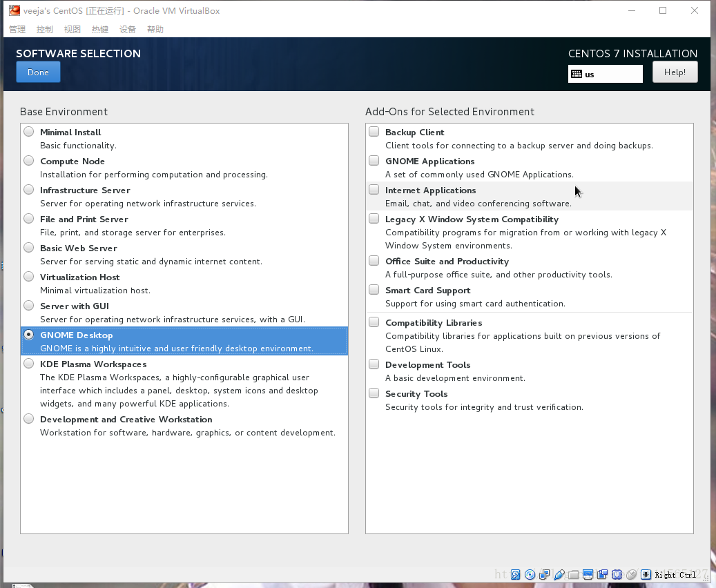Screen dimensions: 716x588
Task: Click the mouse integration status icon
Action: tap(632, 575)
